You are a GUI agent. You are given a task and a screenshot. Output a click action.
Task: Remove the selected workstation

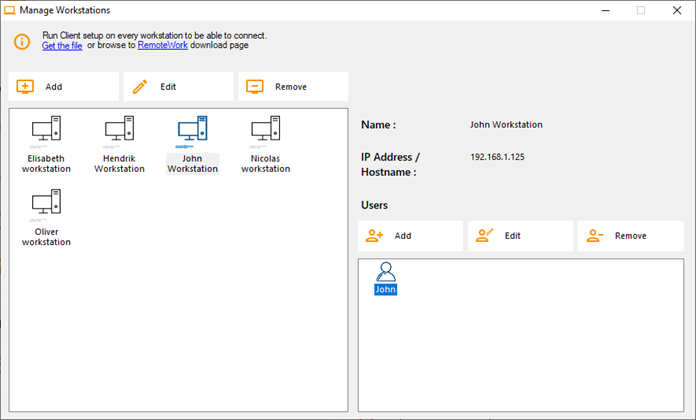tap(293, 87)
